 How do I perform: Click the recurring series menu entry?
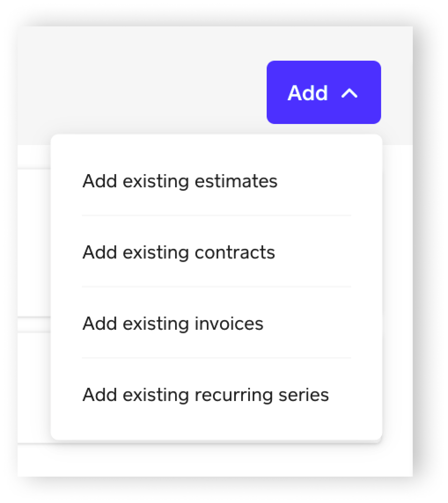point(216,395)
